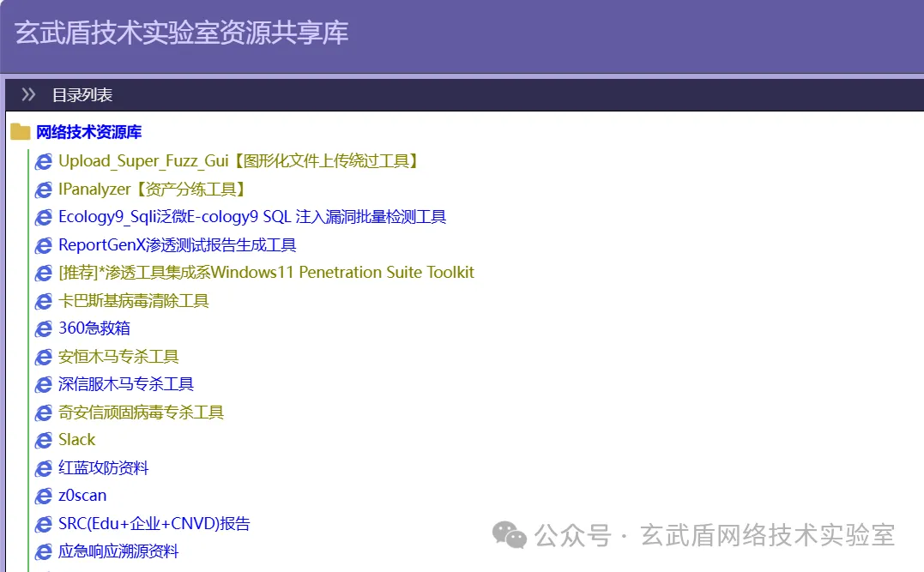This screenshot has width=924, height=572.
Task: Open the 360急救箱 link
Action: tap(94, 328)
